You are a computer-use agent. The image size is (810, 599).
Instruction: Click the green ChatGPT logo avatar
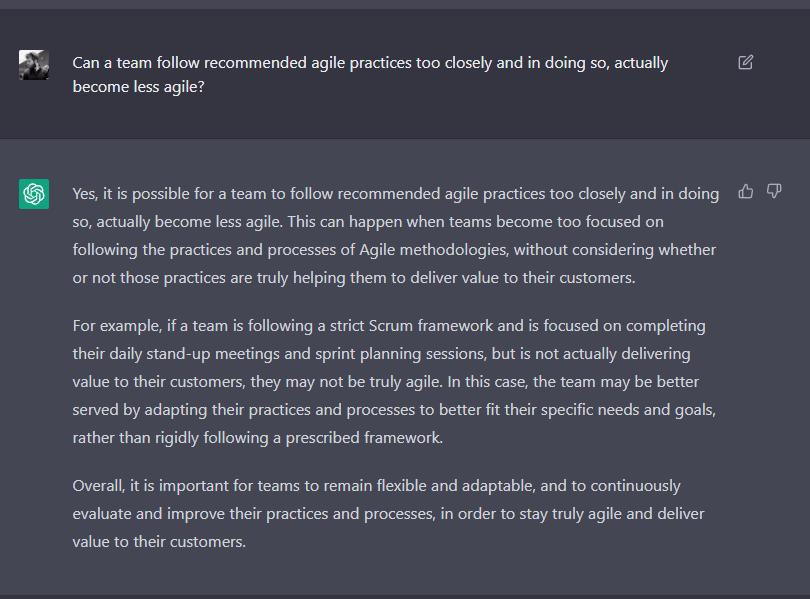pos(34,194)
